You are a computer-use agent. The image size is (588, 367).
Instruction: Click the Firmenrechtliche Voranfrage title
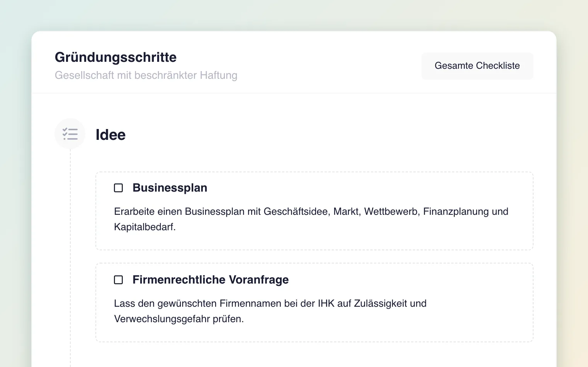click(x=211, y=280)
